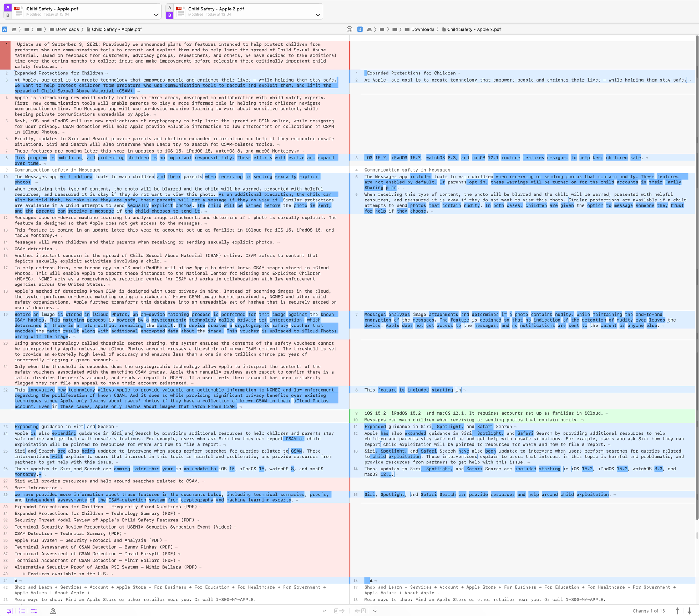Screen dimensions: 699x616
Task: Click the 'Change 1 of 16' status text
Action: click(649, 611)
